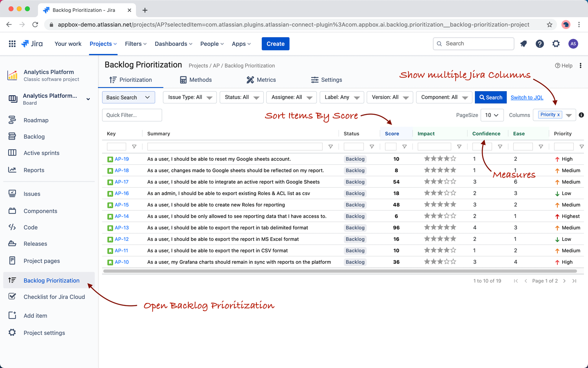
Task: Click the more options dots beside Help
Action: pos(580,65)
